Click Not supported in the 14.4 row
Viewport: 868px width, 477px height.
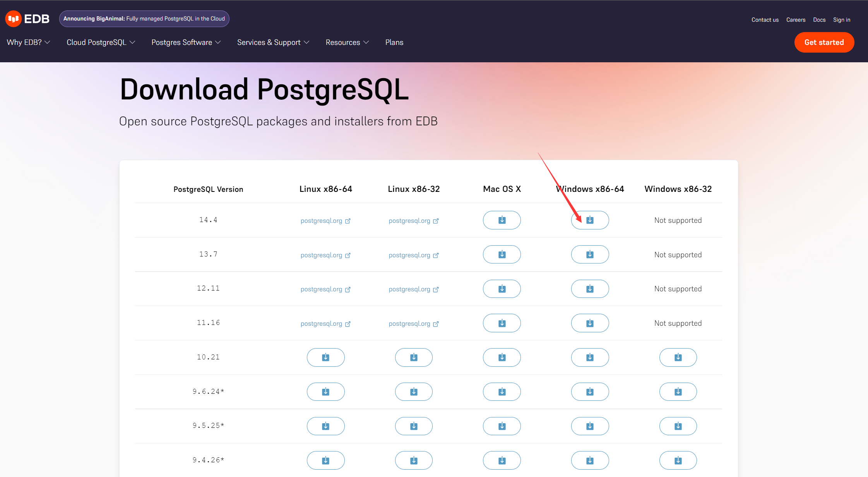[678, 220]
